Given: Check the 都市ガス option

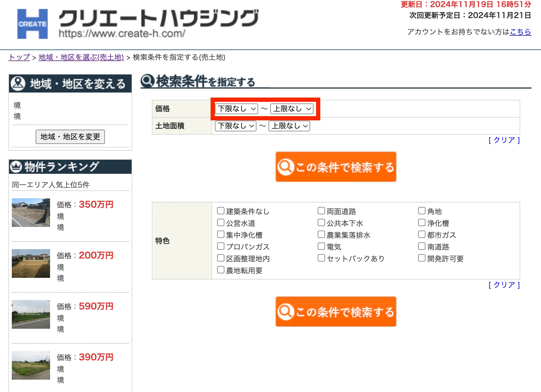Looking at the screenshot, I should tap(422, 234).
